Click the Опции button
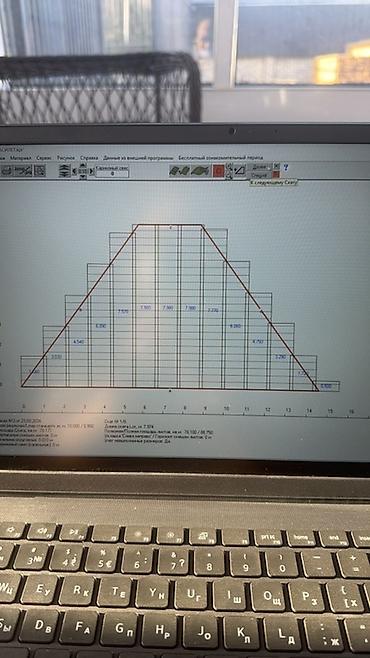Image resolution: width=370 pixels, height=658 pixels. (x=260, y=175)
